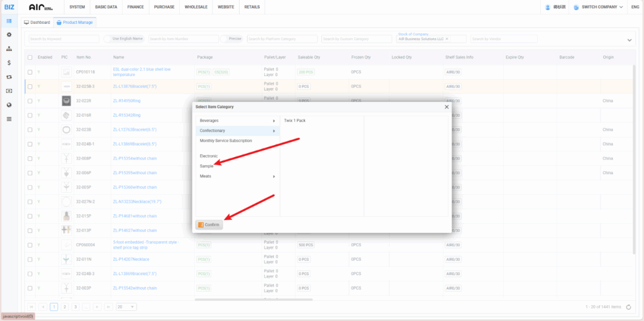The image size is (644, 321).
Task: Select the Sample category in the list
Action: coord(207,166)
